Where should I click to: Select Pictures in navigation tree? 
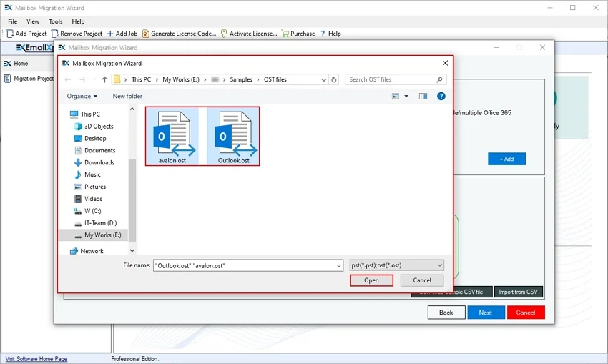point(89,187)
